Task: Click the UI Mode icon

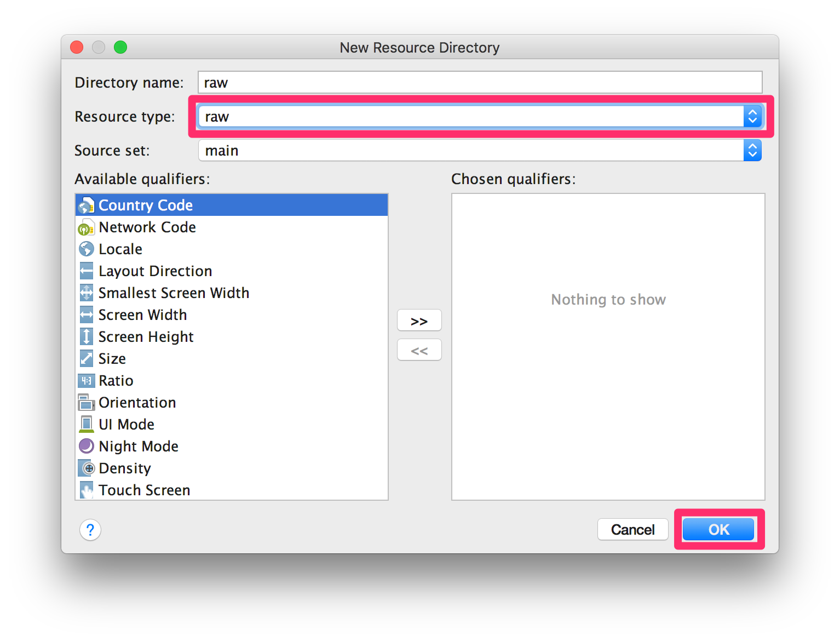Action: click(86, 424)
